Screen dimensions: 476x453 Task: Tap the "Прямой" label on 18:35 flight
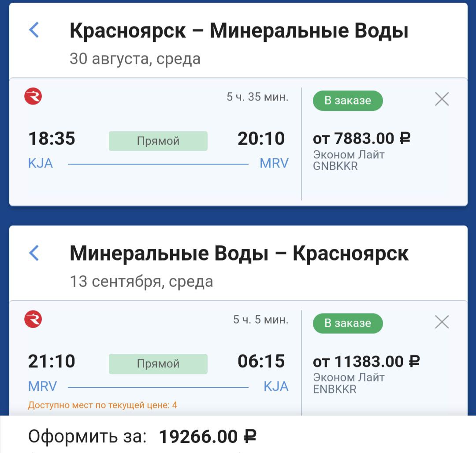pyautogui.click(x=158, y=141)
